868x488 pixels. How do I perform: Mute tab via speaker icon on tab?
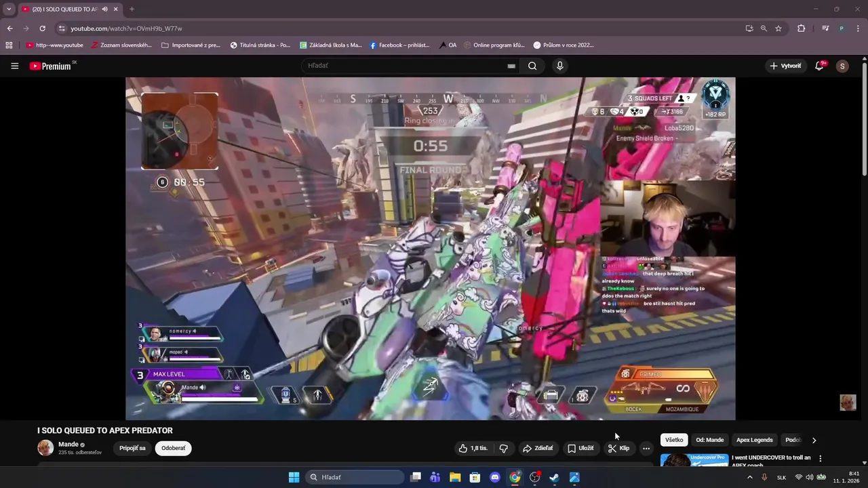point(104,9)
